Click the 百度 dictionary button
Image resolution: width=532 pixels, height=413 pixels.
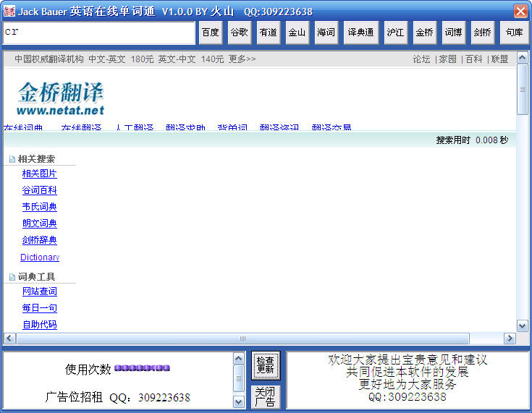tap(211, 33)
